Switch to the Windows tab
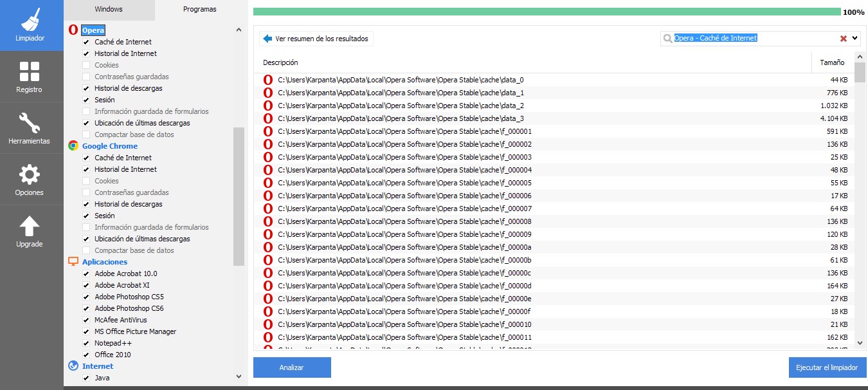Image resolution: width=868 pixels, height=390 pixels. click(x=109, y=9)
